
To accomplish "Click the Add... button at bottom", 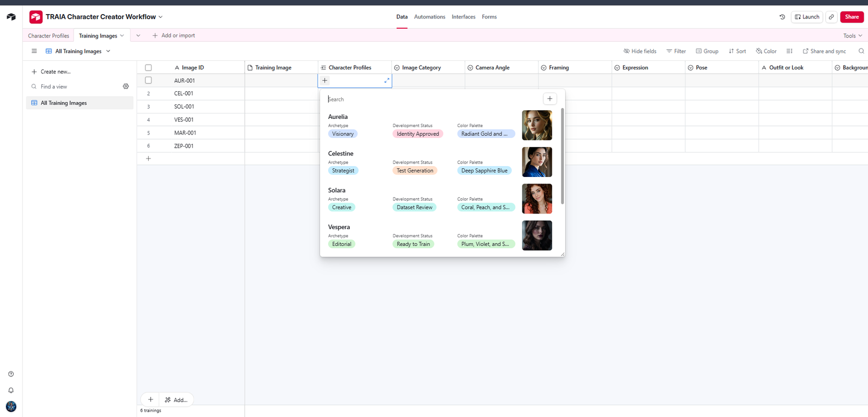I will 176,400.
